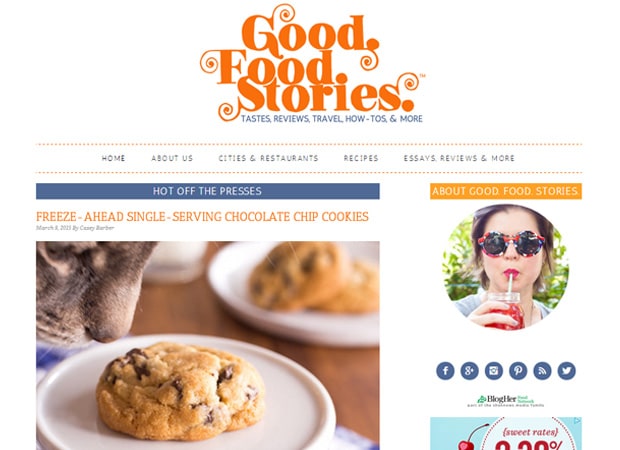Click the sweet rates advertisement banner
The image size is (620, 450).
tap(506, 433)
